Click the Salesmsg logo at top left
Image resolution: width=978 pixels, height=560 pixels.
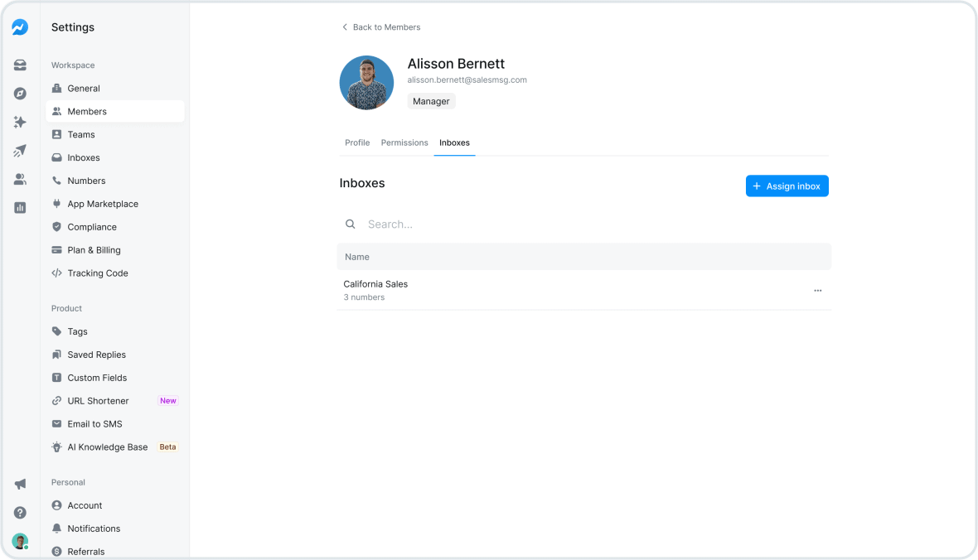[20, 27]
